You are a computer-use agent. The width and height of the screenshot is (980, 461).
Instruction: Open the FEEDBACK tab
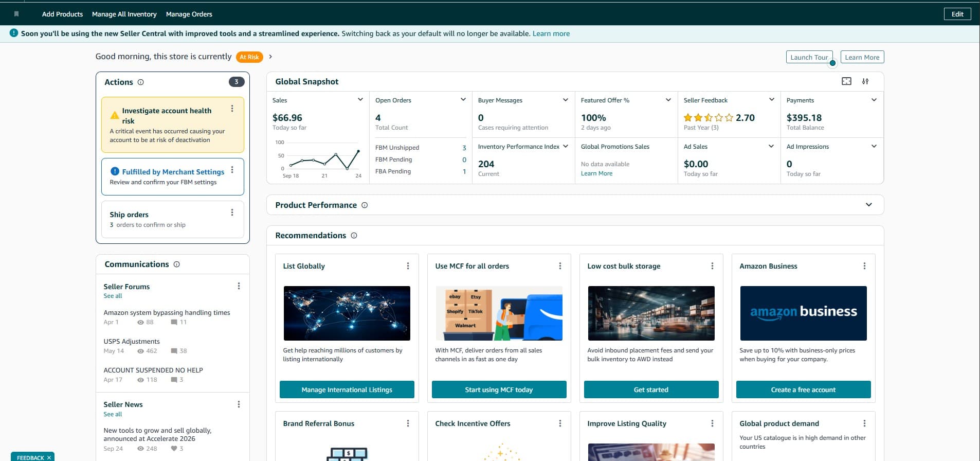[30, 457]
